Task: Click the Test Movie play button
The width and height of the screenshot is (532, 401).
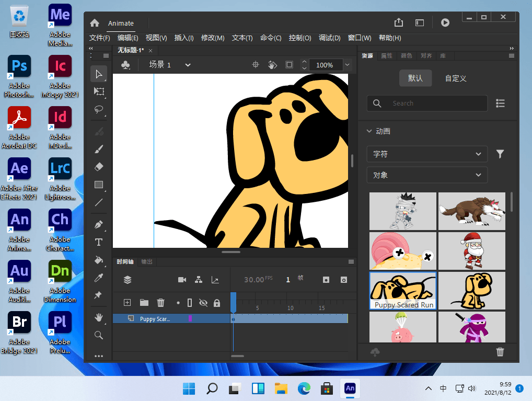Action: tap(445, 23)
